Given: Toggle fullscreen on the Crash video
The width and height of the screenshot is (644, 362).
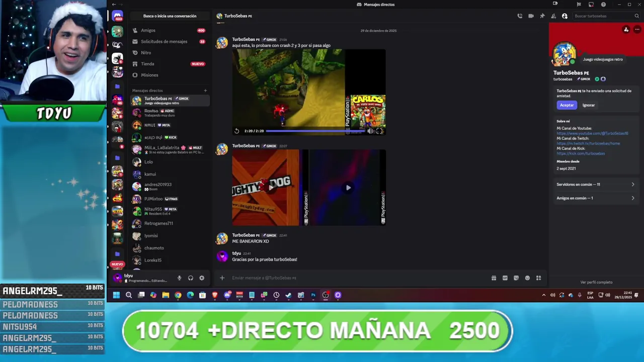Looking at the screenshot, I should [380, 131].
